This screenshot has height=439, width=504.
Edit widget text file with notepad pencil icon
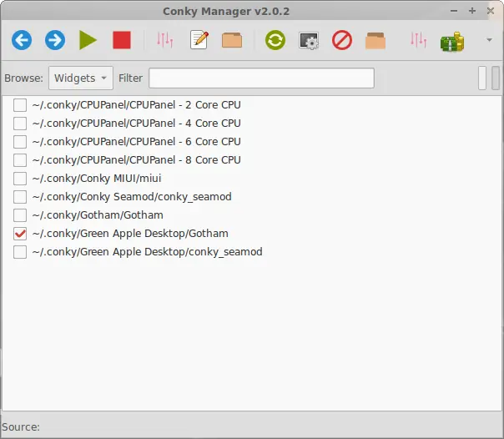tap(199, 40)
